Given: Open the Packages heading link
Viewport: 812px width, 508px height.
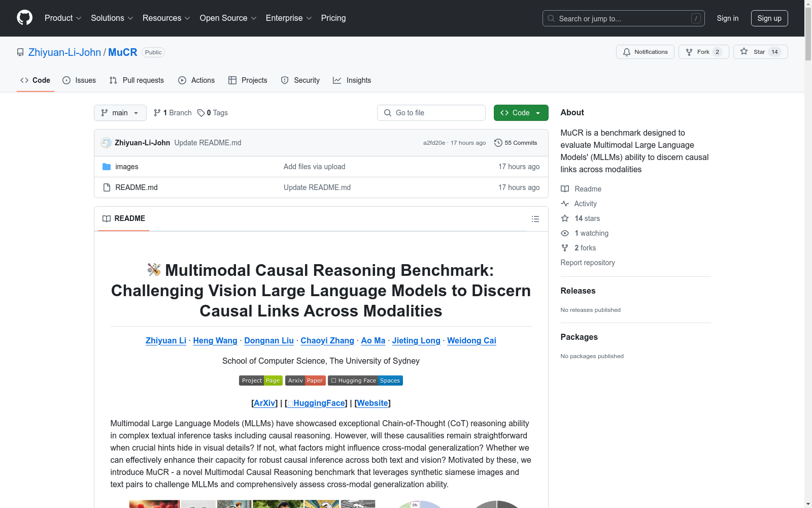Looking at the screenshot, I should (x=579, y=337).
